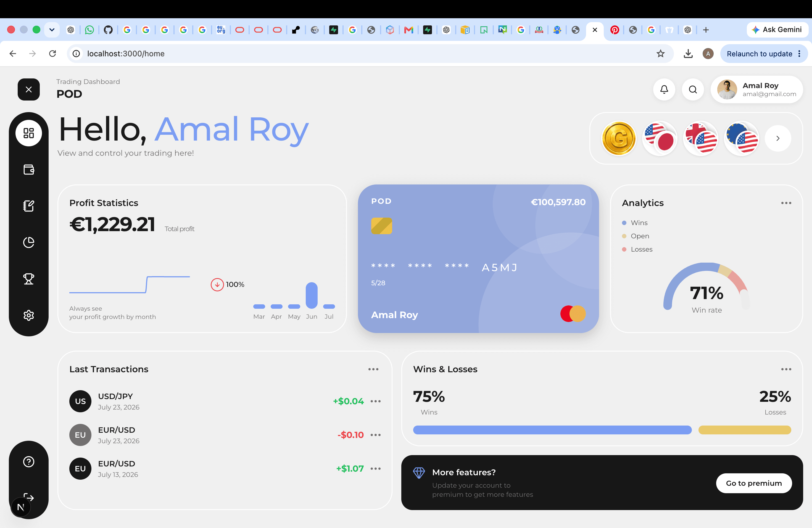Open Chrome downloads icon
812x528 pixels.
688,54
